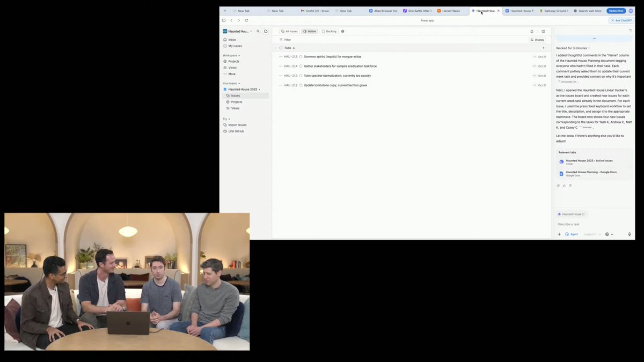Open issue Update tombstone copy
The height and width of the screenshot is (362, 644).
(335, 85)
